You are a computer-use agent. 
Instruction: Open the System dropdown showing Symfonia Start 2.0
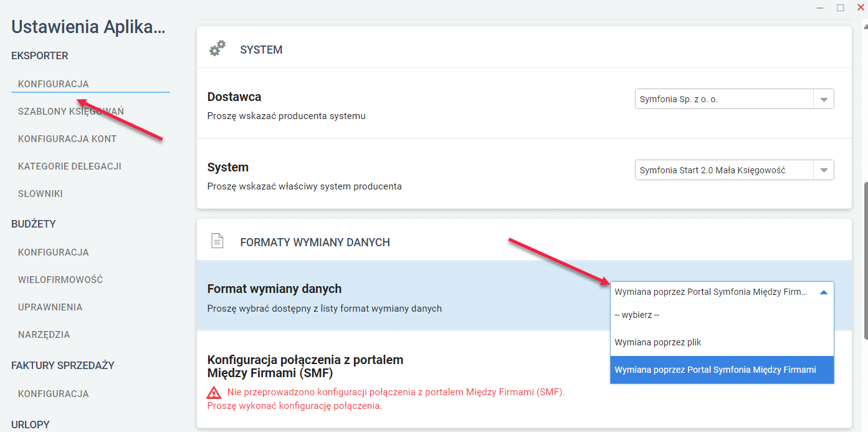coord(734,170)
